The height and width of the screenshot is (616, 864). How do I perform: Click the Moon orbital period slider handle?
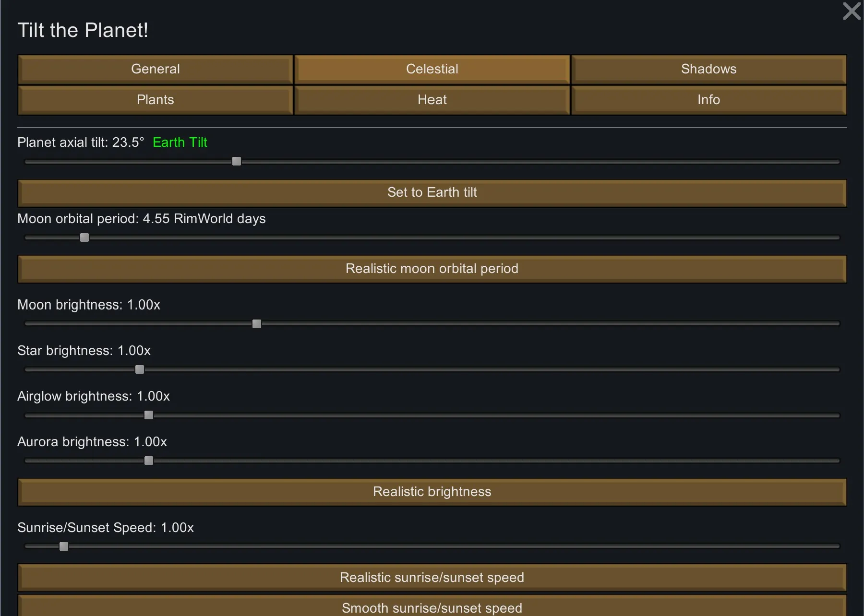[x=84, y=237]
